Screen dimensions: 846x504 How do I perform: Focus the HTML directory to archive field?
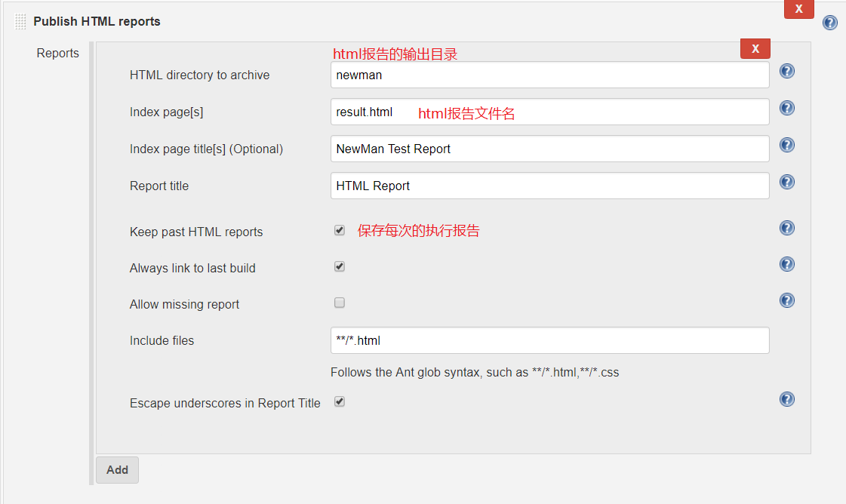tap(550, 75)
